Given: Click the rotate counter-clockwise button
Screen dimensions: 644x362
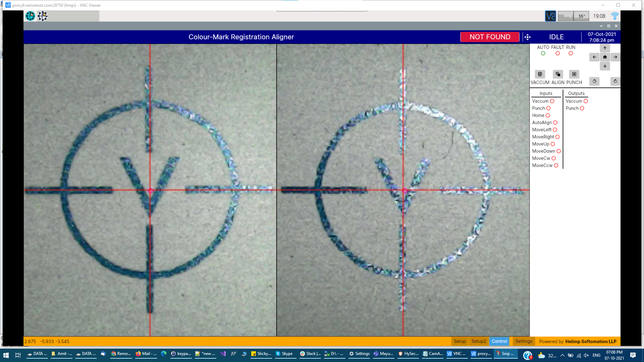Looking at the screenshot, I should click(x=594, y=81).
